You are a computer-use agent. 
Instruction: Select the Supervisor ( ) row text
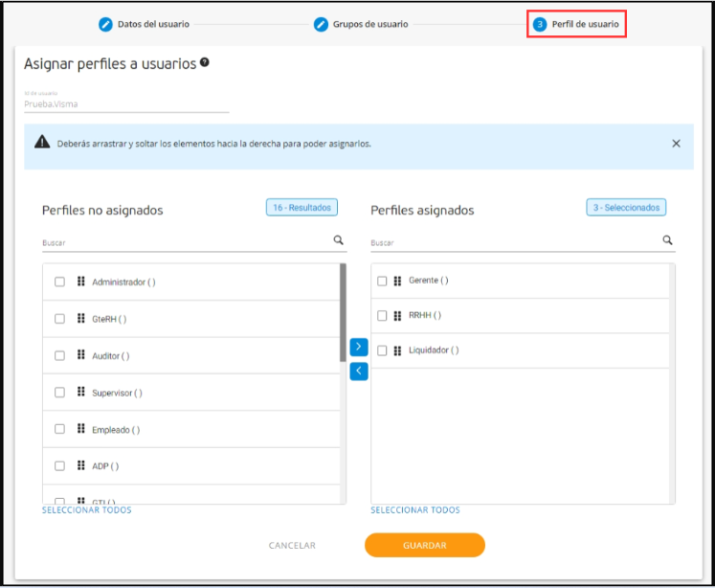117,393
